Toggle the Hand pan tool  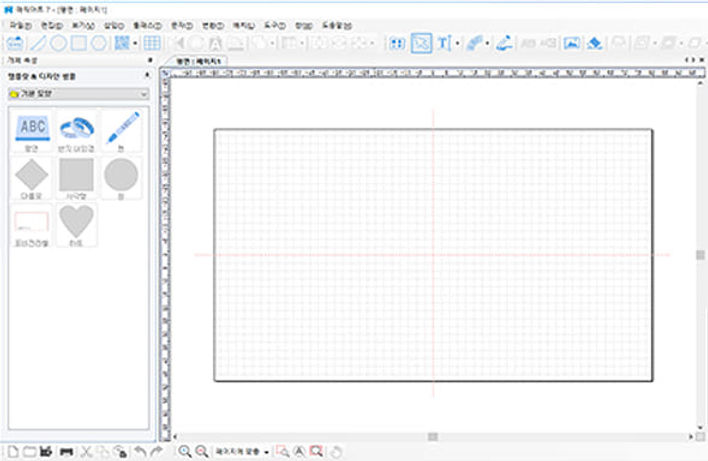point(337,452)
